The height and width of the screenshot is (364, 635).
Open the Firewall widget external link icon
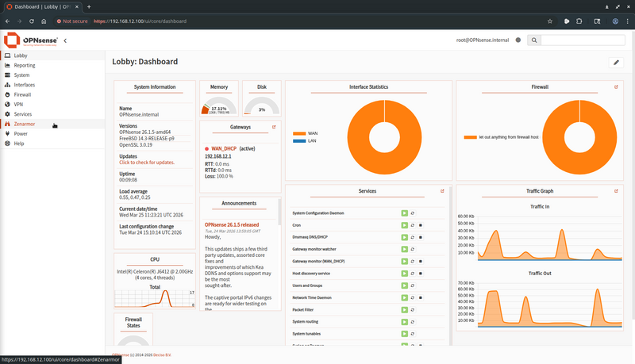coord(616,87)
